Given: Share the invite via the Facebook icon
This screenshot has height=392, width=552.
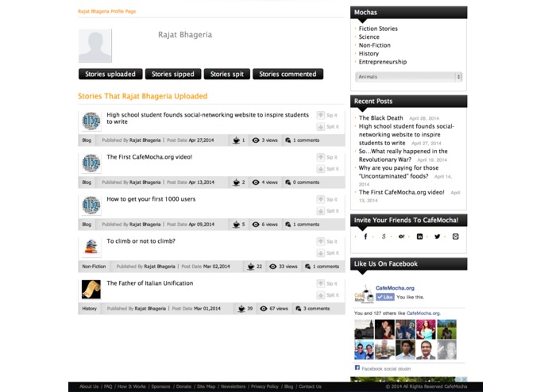Looking at the screenshot, I should pyautogui.click(x=365, y=236).
